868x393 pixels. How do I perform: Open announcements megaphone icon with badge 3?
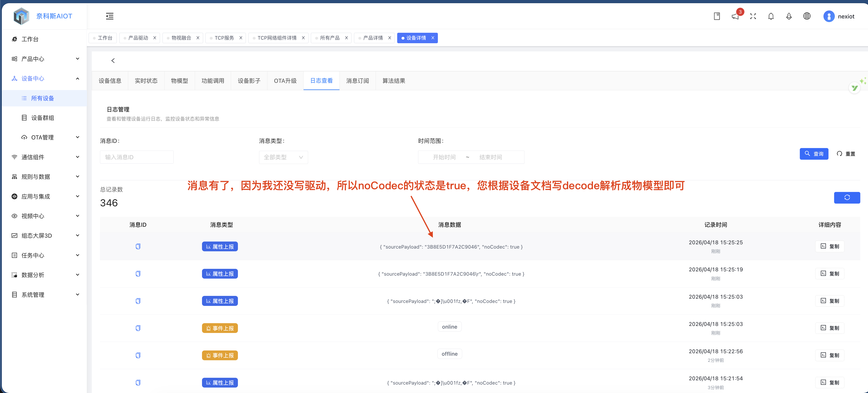click(735, 16)
